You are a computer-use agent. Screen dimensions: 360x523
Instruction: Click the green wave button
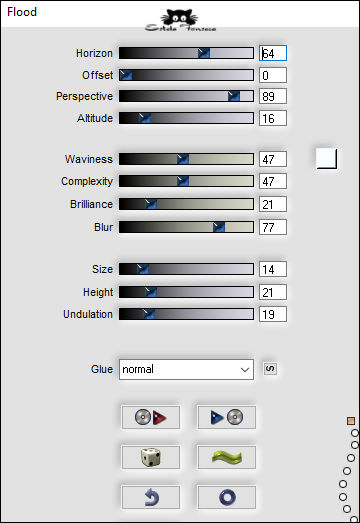tap(227, 457)
